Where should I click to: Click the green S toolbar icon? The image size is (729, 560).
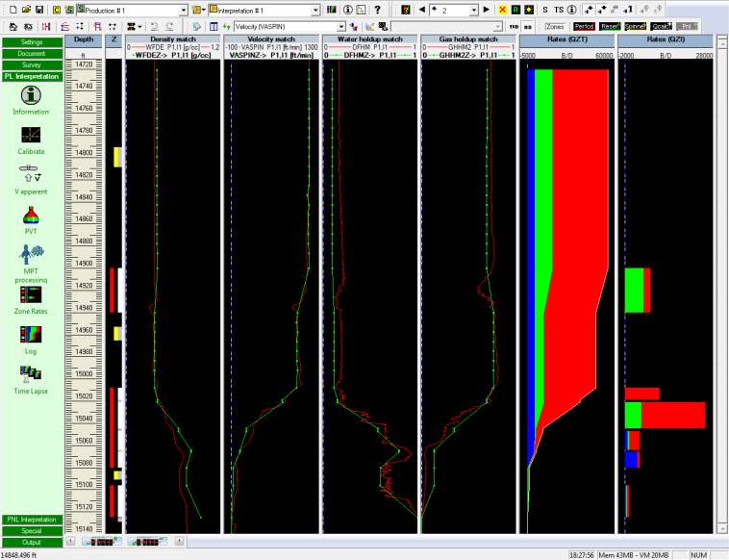69,10
